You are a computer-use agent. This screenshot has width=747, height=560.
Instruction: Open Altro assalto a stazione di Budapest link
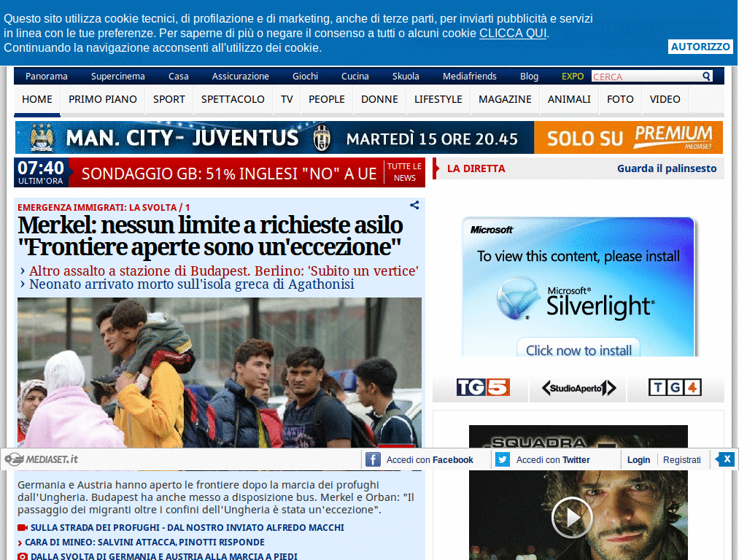224,271
